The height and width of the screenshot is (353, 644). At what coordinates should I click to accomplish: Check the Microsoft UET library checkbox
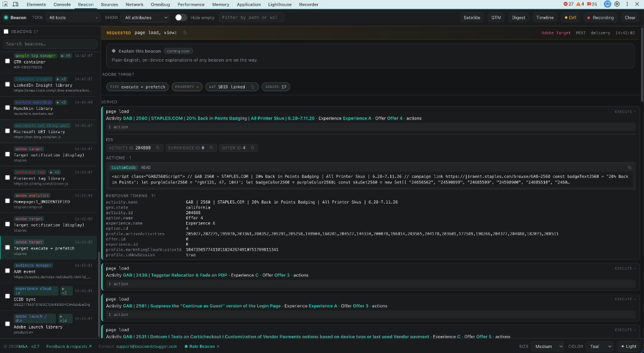[x=8, y=131]
